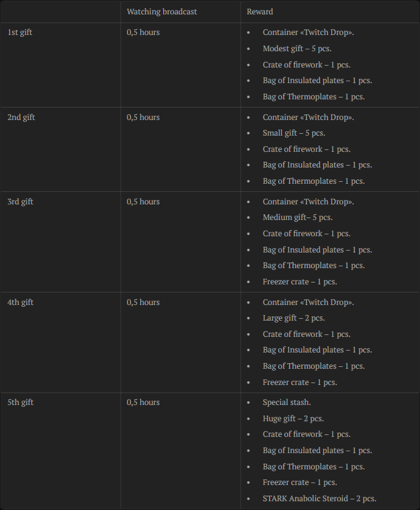Click "Container «Twitch Drop»" in the 2nd gift row
The height and width of the screenshot is (510, 420).
point(308,117)
